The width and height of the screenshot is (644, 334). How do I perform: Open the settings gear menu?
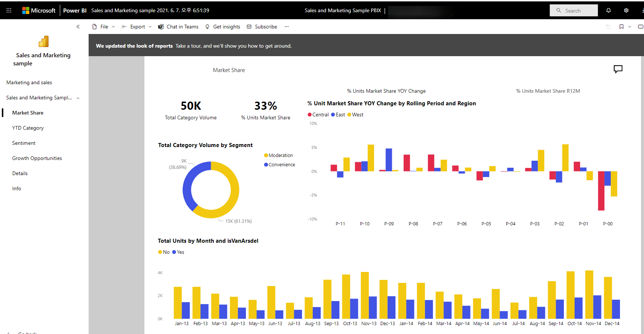[x=626, y=10]
